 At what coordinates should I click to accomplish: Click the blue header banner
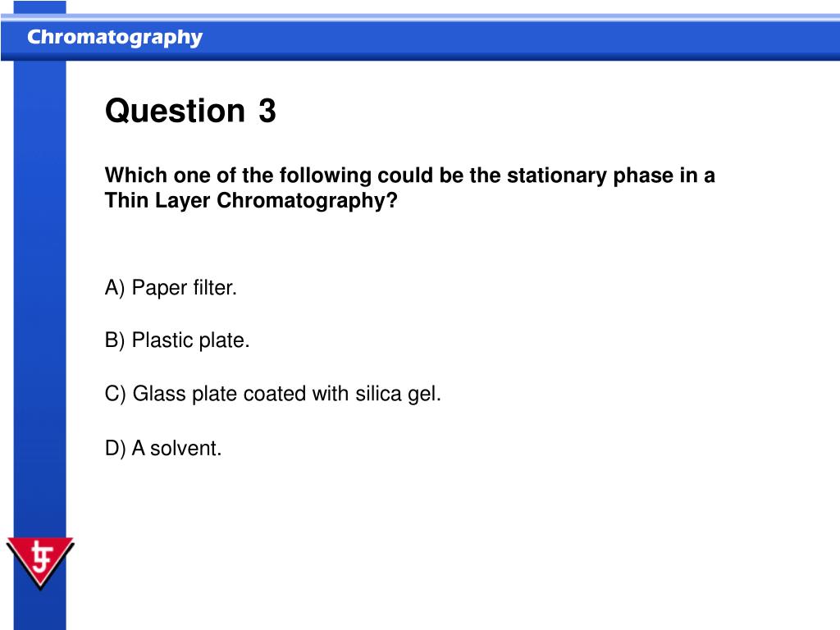(420, 38)
